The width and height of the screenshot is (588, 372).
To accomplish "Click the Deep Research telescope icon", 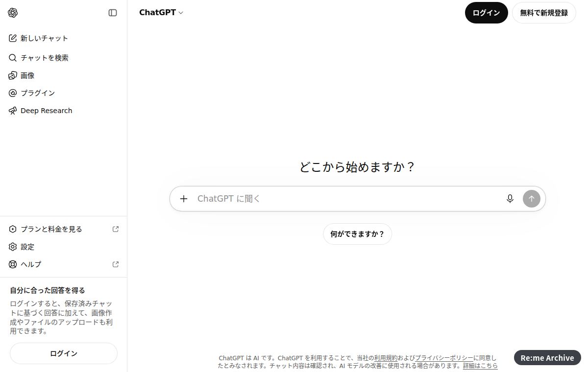I will pyautogui.click(x=13, y=111).
